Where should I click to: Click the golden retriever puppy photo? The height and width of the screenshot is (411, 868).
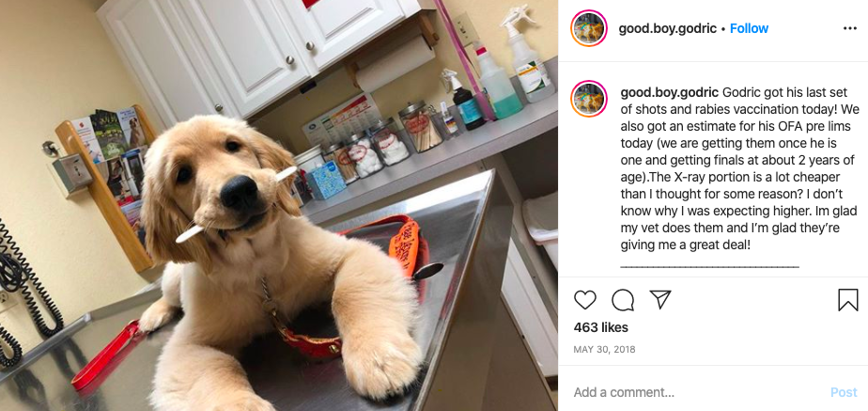coord(279,205)
